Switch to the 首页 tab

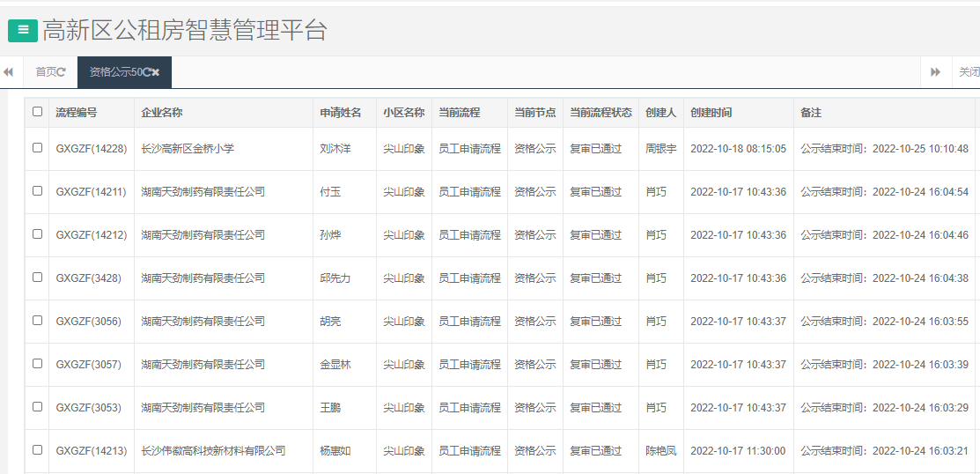[x=46, y=72]
